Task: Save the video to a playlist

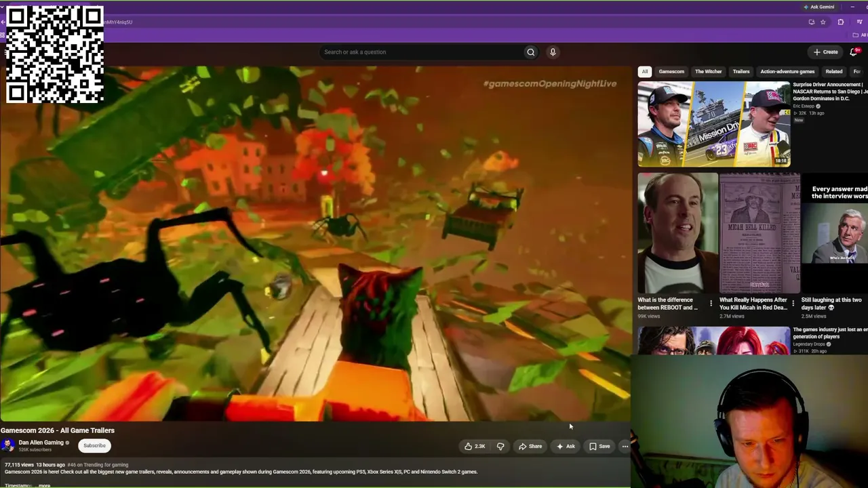Action: 599,446
